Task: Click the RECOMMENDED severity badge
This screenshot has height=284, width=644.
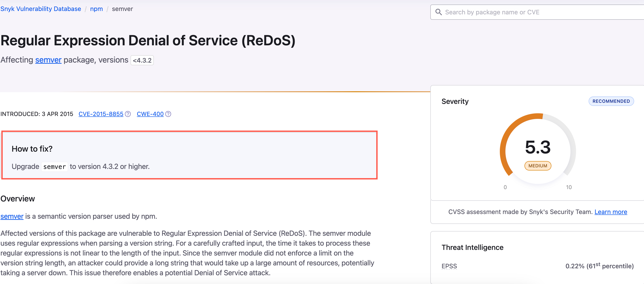Action: (x=611, y=101)
